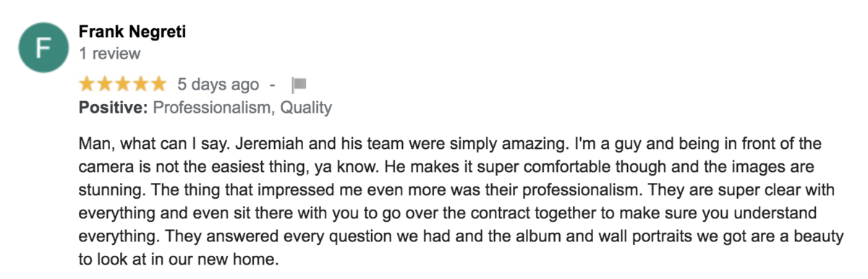Image resolution: width=868 pixels, height=279 pixels.
Task: Click the last line ending 'new home.'
Action: coord(178,259)
